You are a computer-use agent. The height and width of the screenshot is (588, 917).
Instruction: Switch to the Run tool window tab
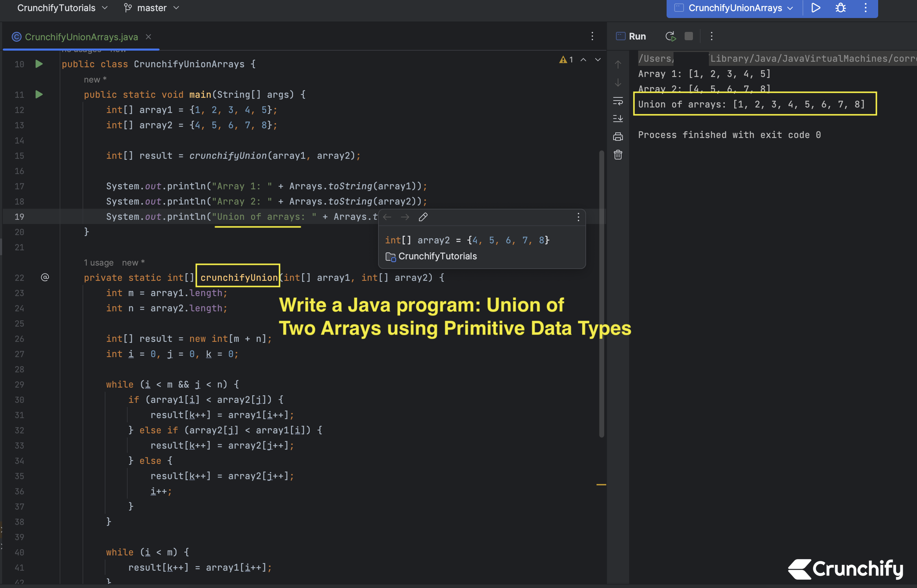(x=631, y=36)
